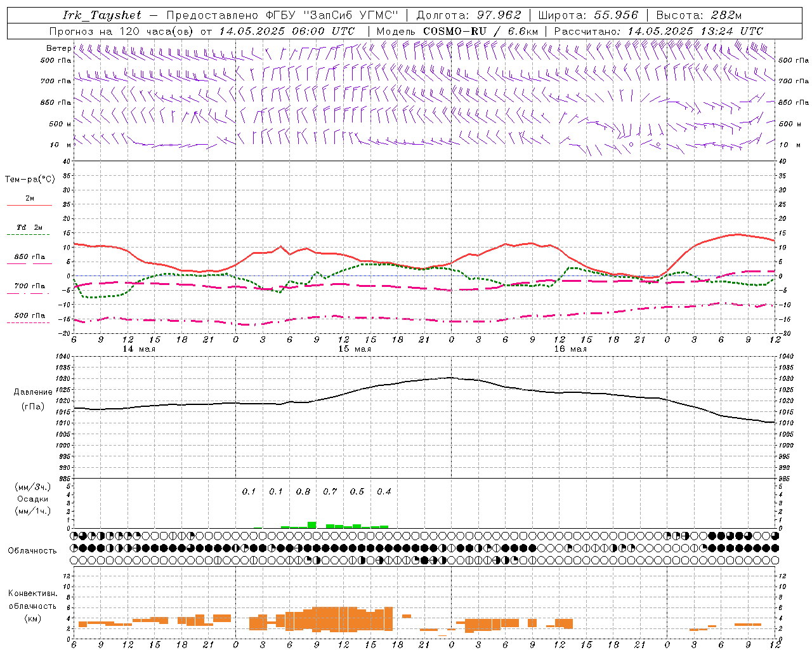Screen dimensions: 812x650
Task: Click the 700 гПа temperature legend entry
Action: pos(29,286)
